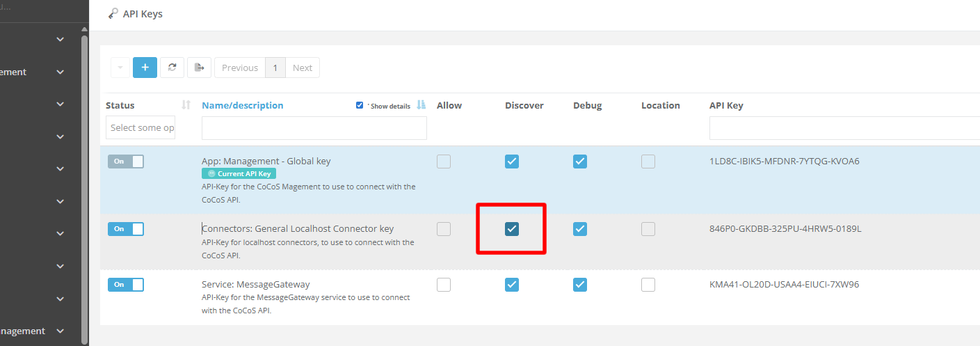The image size is (980, 346).
Task: Check Allow for Service: MessageGateway
Action: [x=444, y=285]
